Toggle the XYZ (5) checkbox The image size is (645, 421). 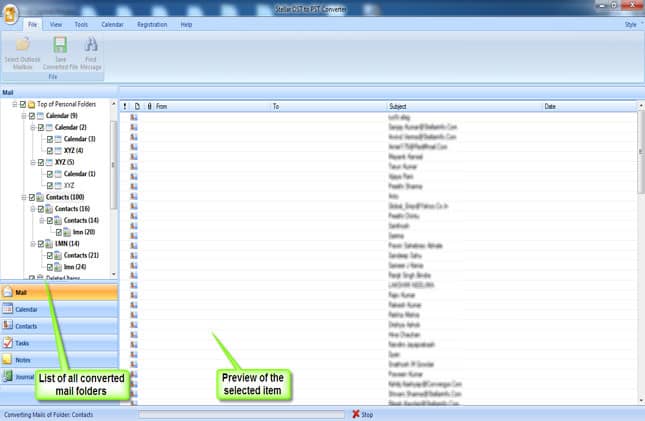41,163
